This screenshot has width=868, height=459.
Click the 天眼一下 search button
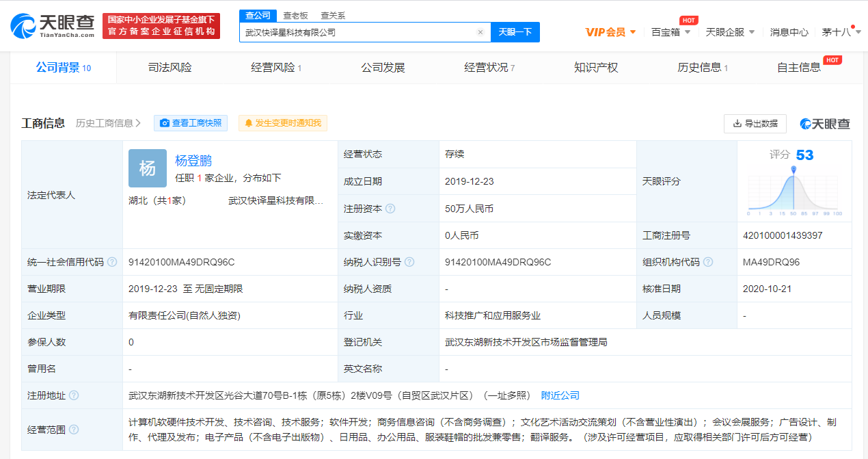click(x=515, y=32)
